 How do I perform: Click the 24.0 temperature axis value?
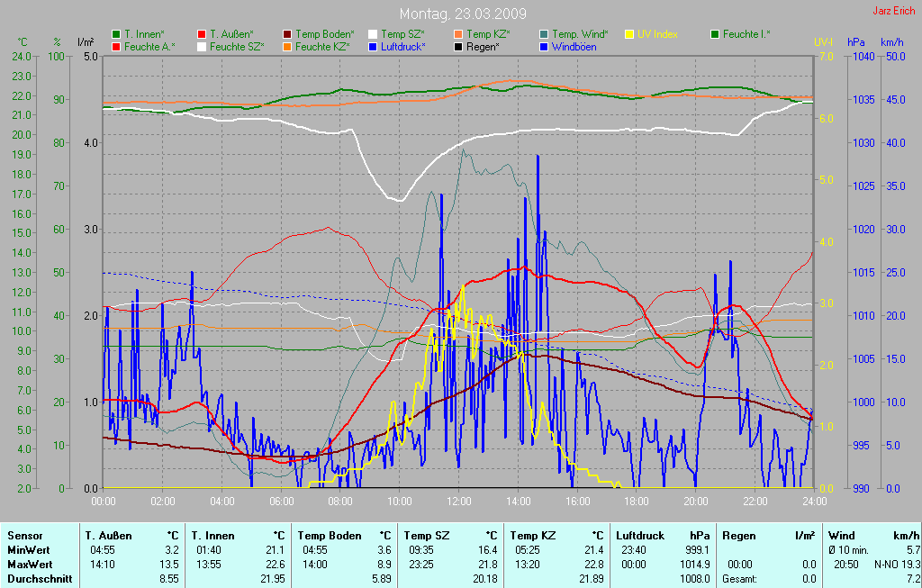pos(22,57)
